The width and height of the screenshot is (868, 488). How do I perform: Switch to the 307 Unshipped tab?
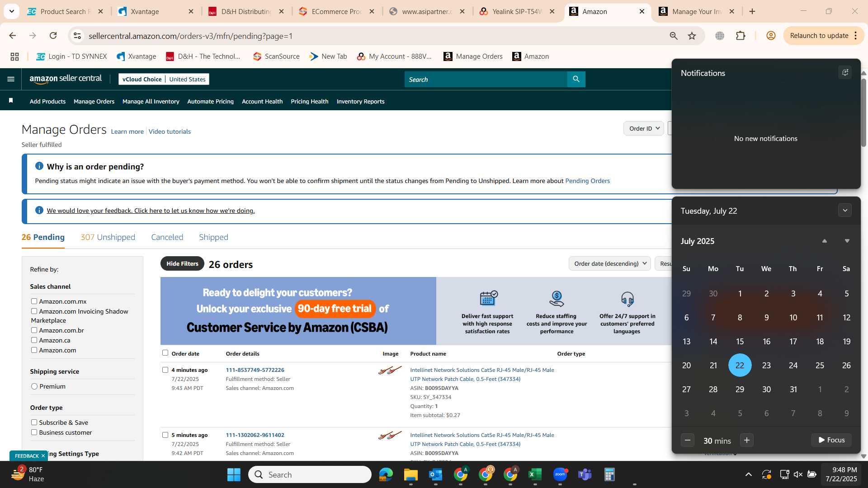pos(108,237)
